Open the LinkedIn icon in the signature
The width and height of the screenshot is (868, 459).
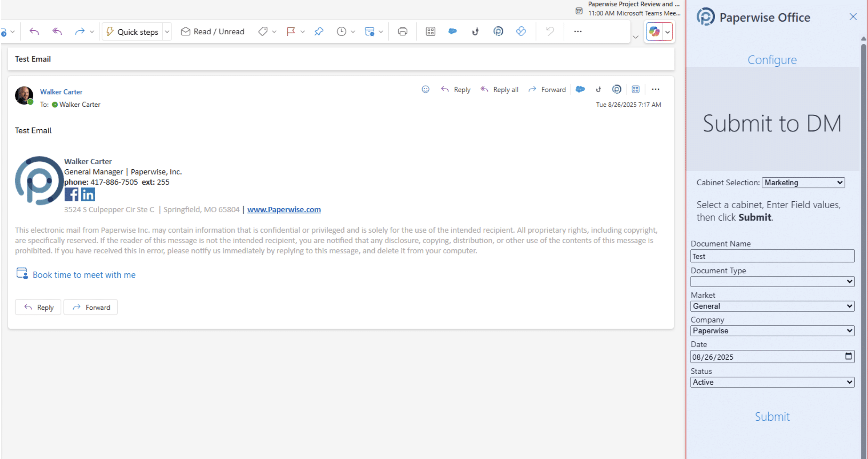click(x=88, y=195)
